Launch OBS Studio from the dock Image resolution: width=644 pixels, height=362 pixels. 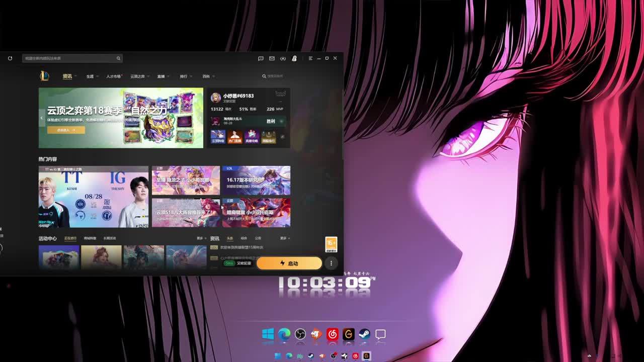point(300,334)
